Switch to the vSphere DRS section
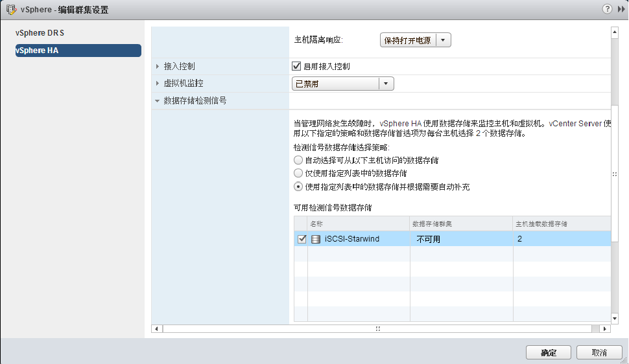The image size is (629, 364). [40, 33]
